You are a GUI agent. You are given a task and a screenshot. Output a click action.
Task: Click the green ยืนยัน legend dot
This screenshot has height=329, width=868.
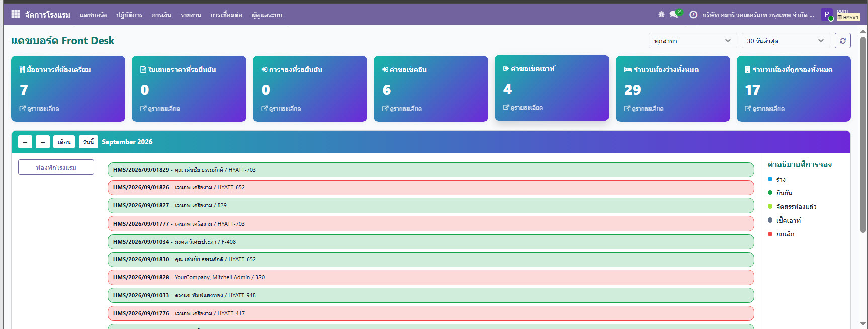(770, 193)
